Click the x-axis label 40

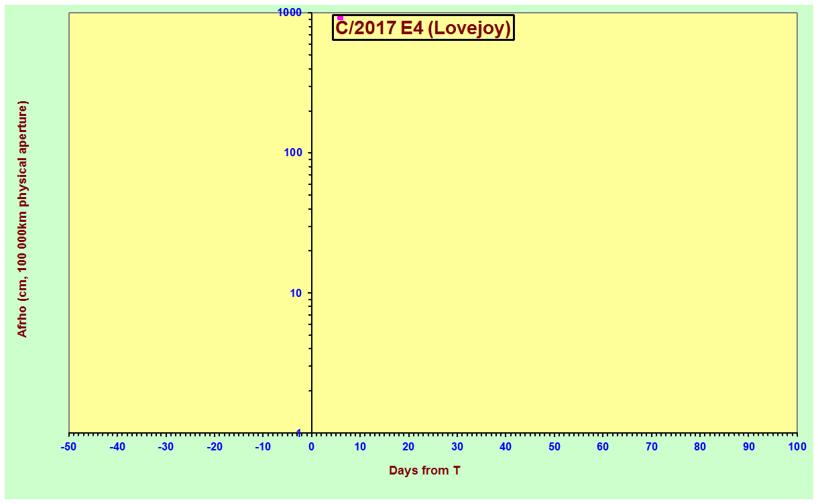506,446
